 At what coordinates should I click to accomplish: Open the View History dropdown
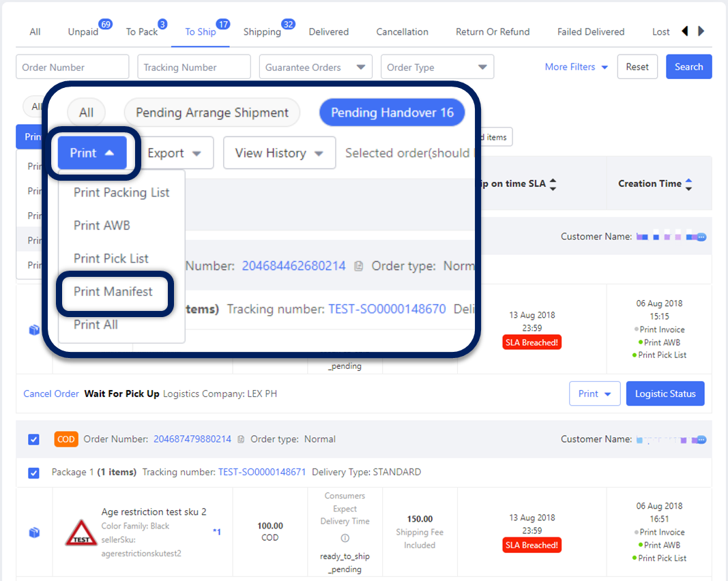tap(279, 153)
